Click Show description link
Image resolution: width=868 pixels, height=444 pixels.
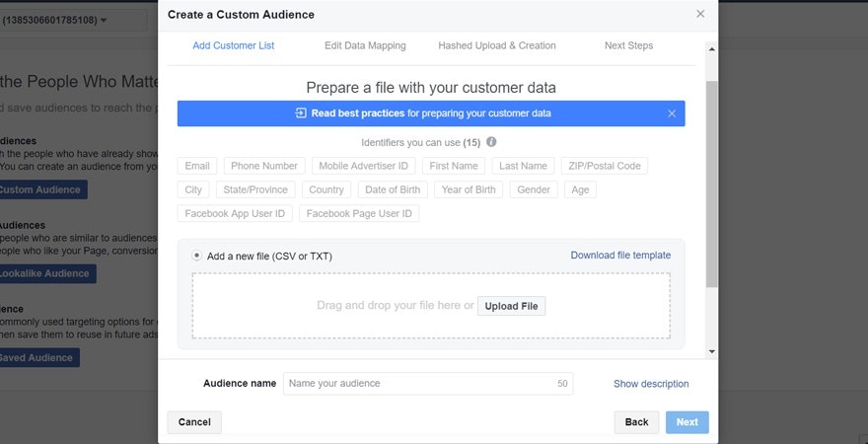[651, 384]
